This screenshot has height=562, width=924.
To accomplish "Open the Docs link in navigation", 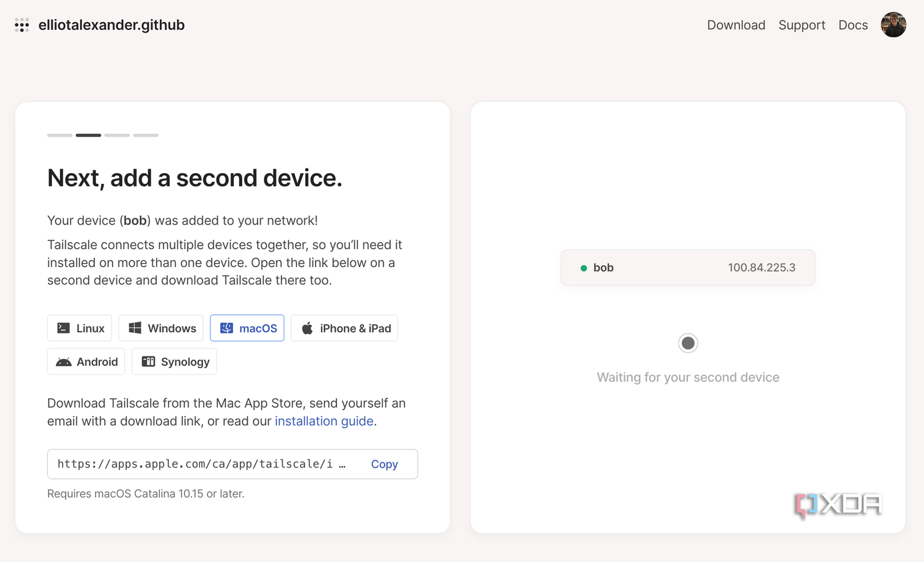I will point(853,25).
